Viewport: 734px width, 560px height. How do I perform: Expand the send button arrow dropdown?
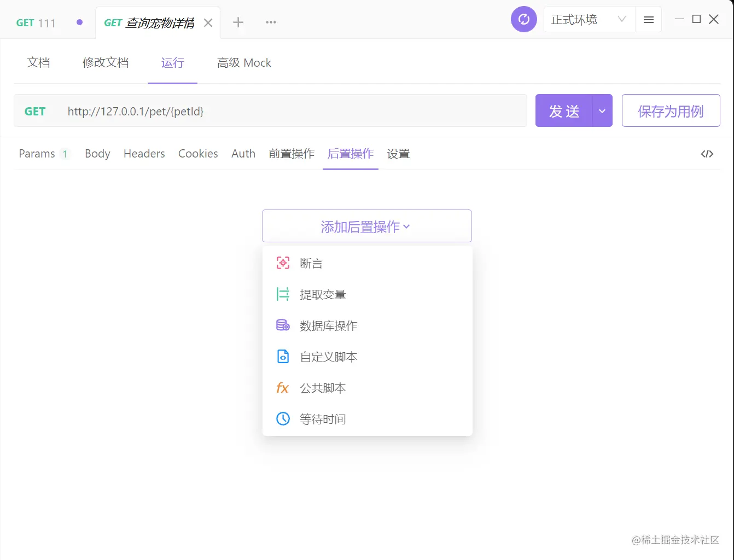coord(602,111)
